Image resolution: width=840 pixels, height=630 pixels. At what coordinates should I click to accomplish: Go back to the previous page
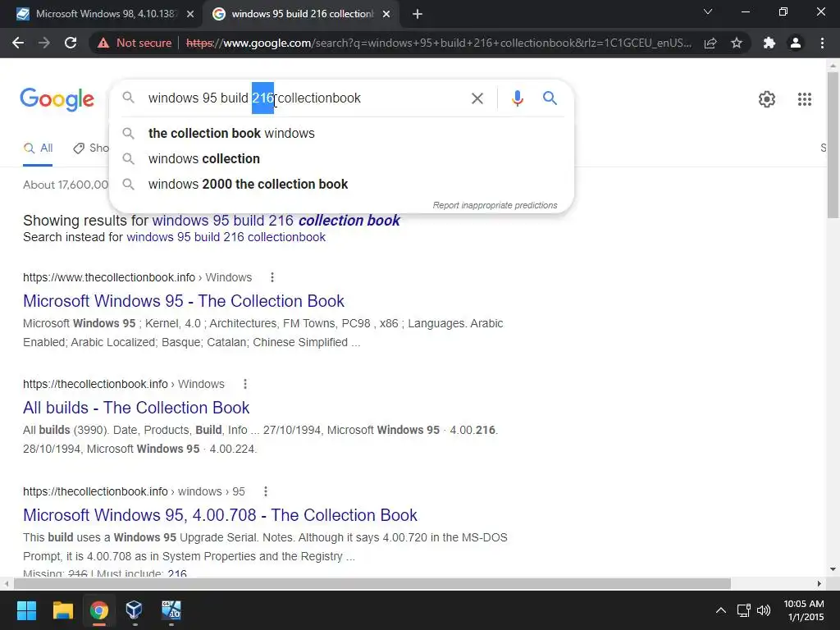[18, 43]
